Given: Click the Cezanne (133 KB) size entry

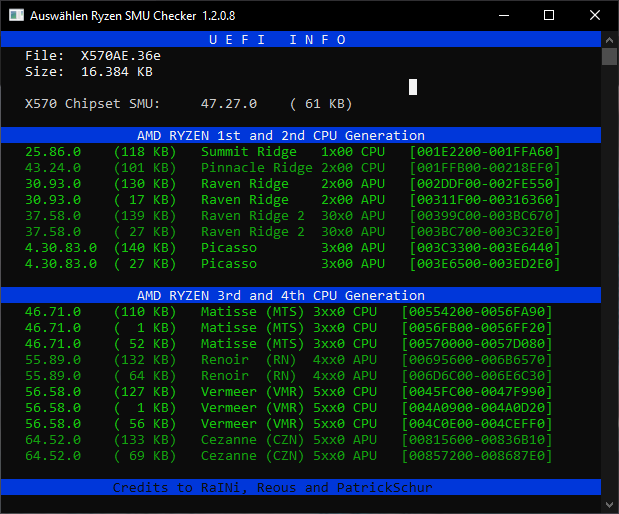Looking at the screenshot, I should click(145, 439).
